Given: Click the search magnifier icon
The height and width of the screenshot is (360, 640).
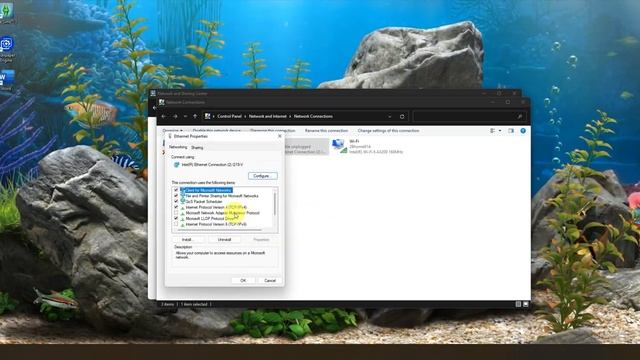Looking at the screenshot, I should coord(520,117).
